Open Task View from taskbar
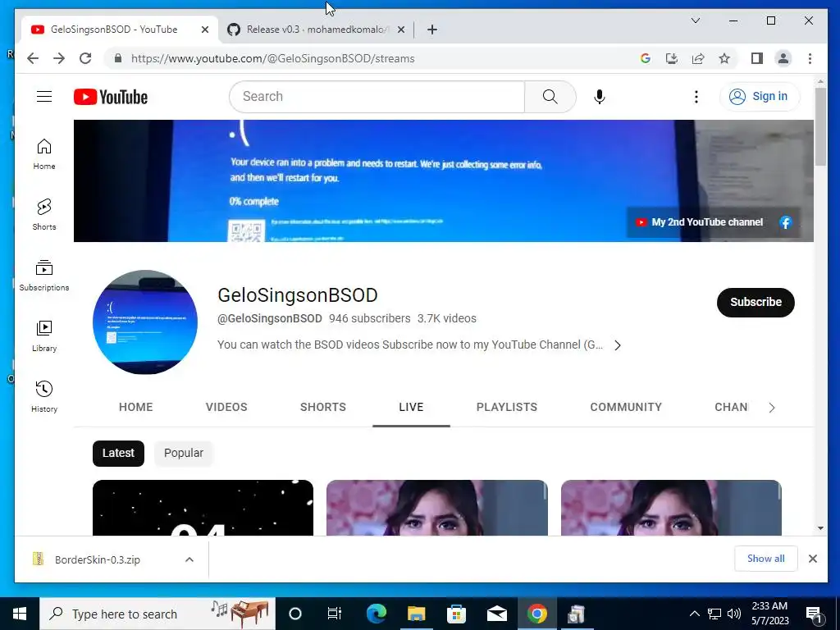The height and width of the screenshot is (630, 840). tap(335, 614)
